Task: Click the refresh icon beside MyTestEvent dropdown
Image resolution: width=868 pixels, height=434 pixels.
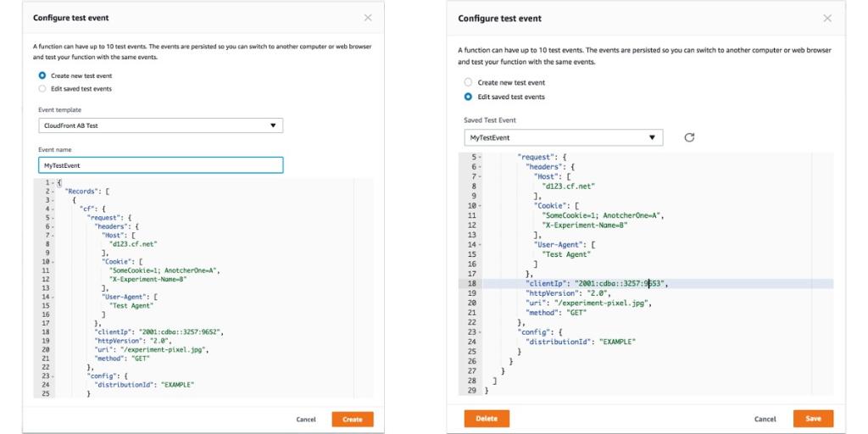Action: pyautogui.click(x=689, y=137)
